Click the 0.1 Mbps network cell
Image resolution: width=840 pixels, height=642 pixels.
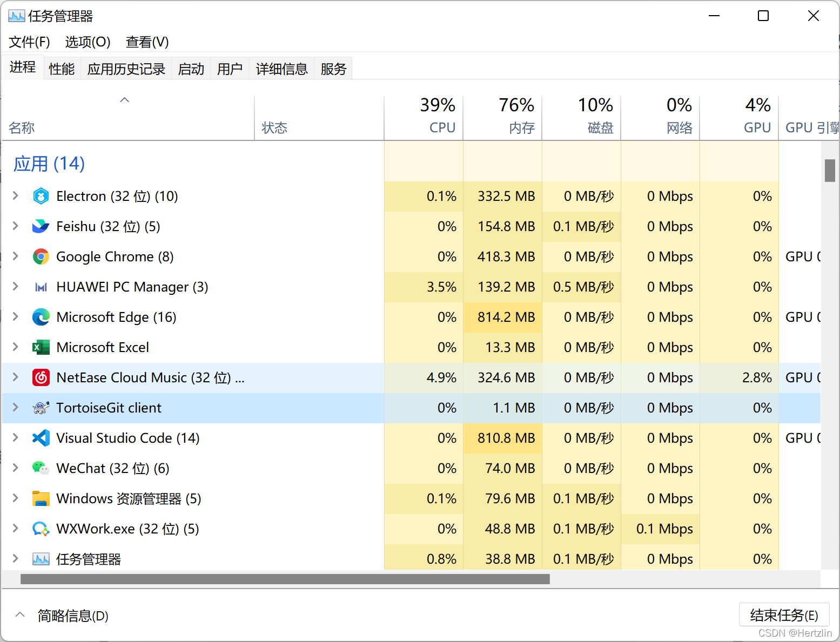(661, 529)
